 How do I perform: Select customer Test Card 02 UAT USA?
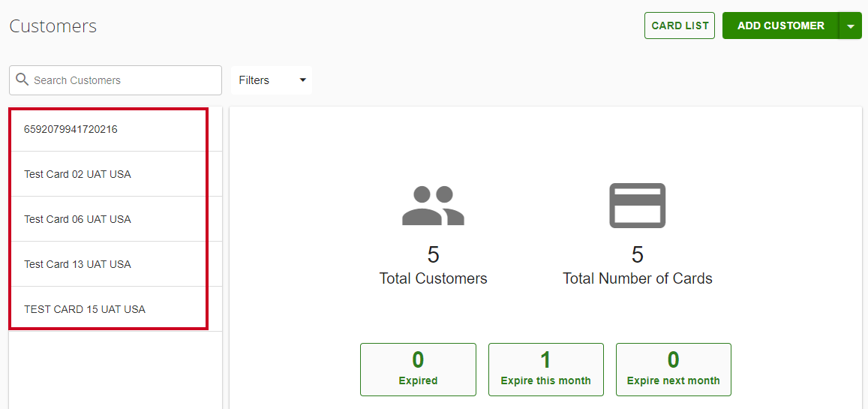[116, 174]
